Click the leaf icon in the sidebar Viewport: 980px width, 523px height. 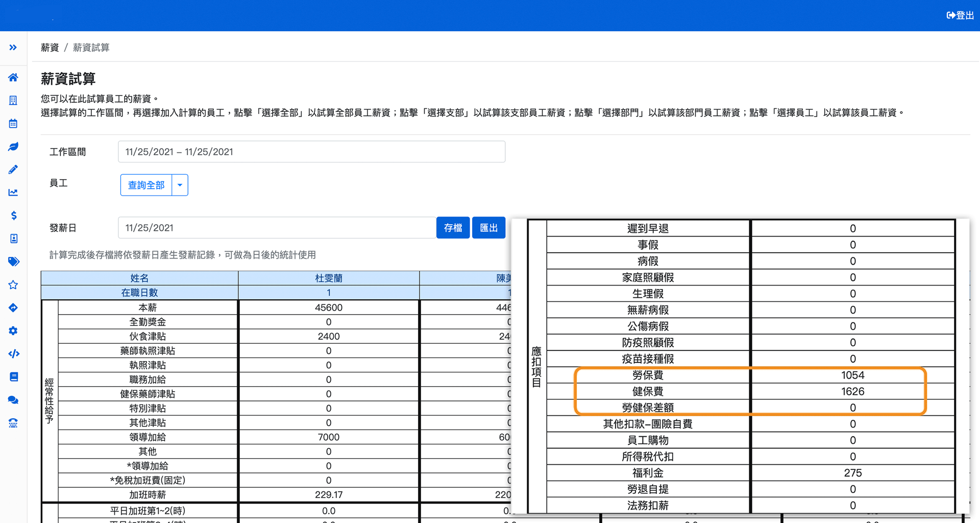tap(13, 147)
